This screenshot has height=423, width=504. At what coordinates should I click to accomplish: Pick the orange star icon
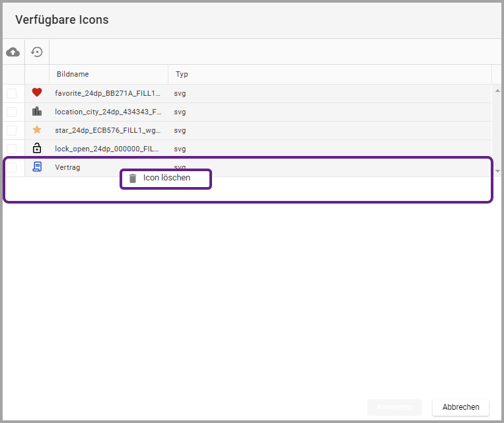click(x=37, y=130)
